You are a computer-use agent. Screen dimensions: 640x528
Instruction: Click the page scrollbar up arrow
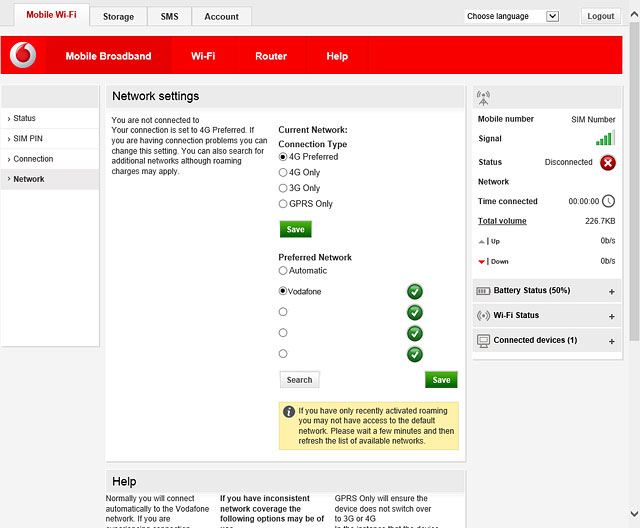pyautogui.click(x=634, y=15)
